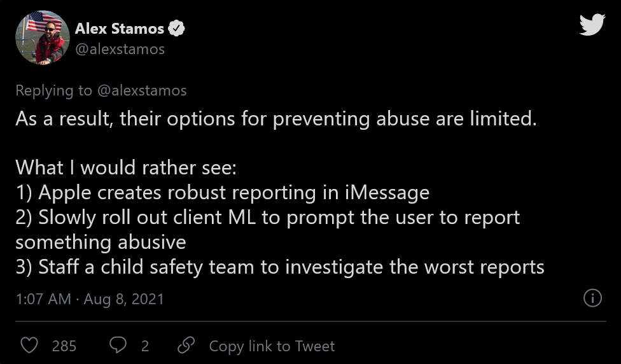Open replies via the speech bubble icon
Screen dimensions: 621x364
coord(118,345)
